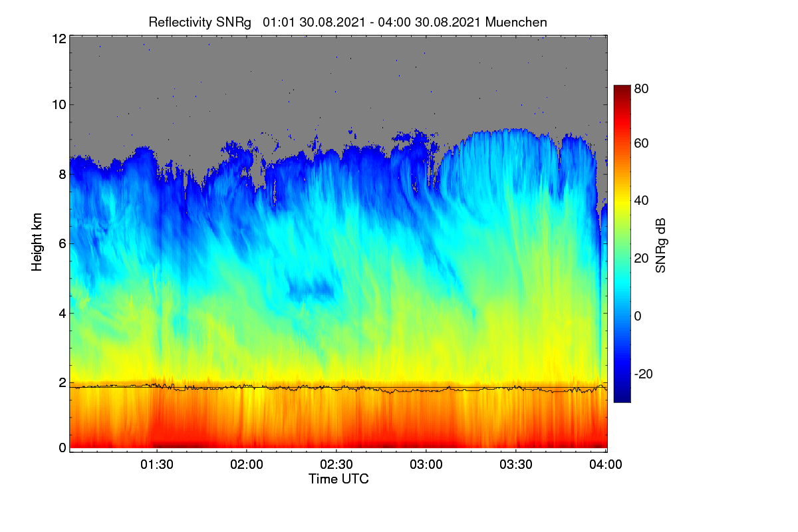Click the colorbar value '40'
Image resolution: width=798 pixels, height=532 pixels.
click(642, 200)
